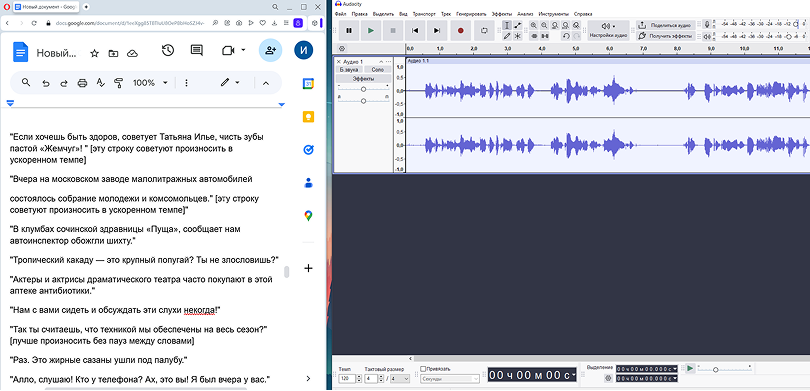Close track Аудио 1 with the X
The width and height of the screenshot is (810, 391).
(x=339, y=61)
